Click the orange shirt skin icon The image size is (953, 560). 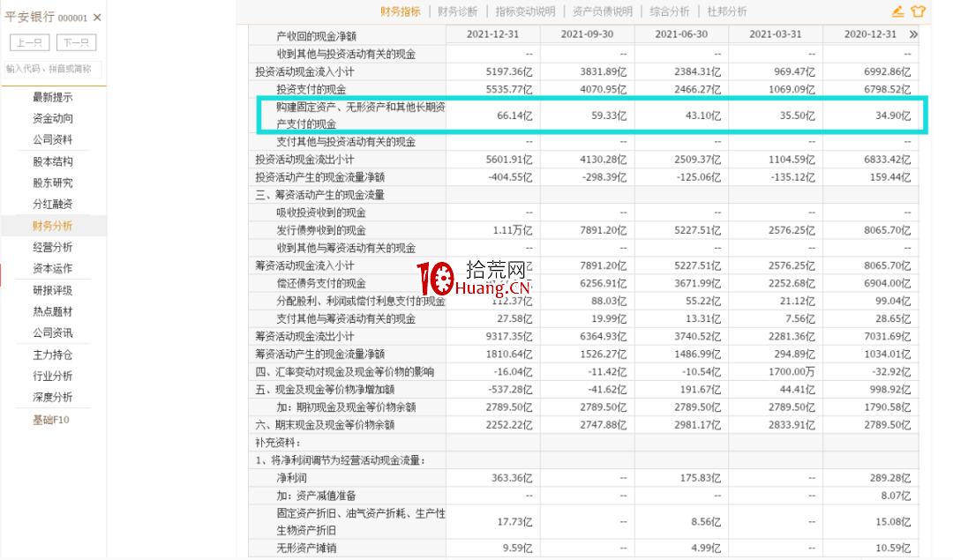click(919, 11)
